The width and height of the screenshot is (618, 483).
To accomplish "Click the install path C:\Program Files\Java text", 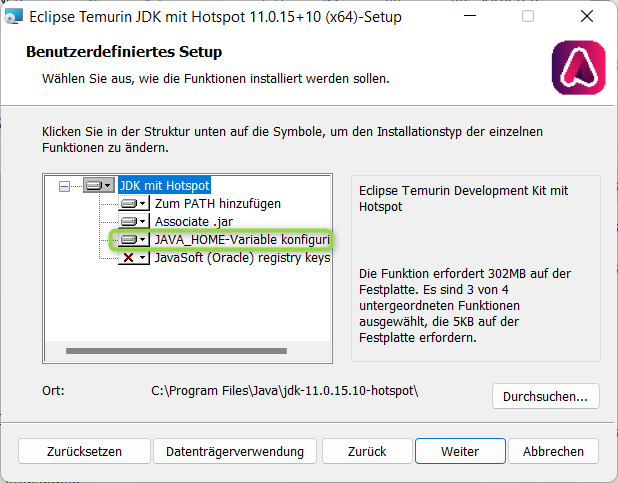I will click(285, 391).
